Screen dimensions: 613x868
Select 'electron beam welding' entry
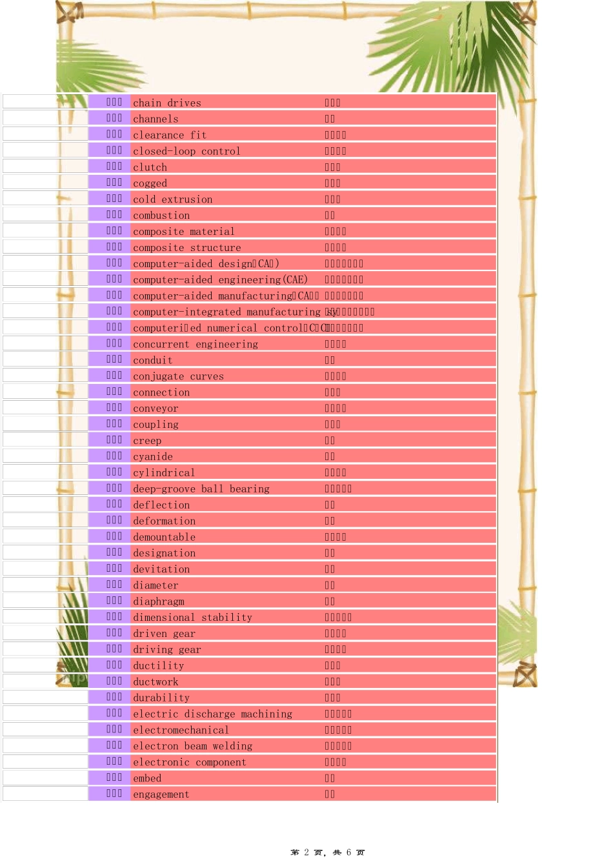(192, 746)
